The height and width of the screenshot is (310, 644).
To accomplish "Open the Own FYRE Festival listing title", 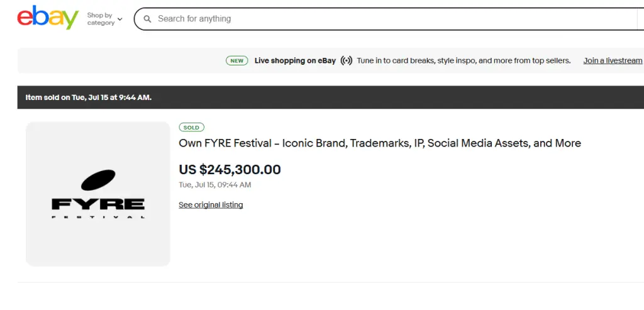I will [x=380, y=143].
